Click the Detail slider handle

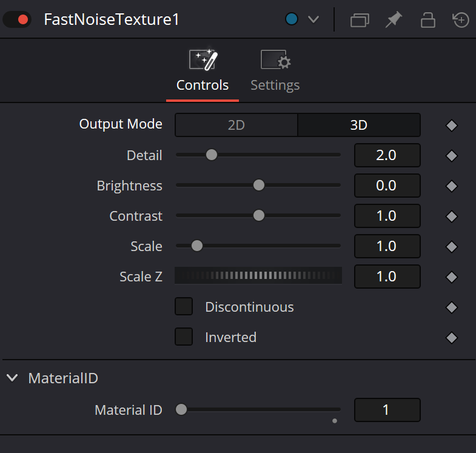(x=212, y=155)
